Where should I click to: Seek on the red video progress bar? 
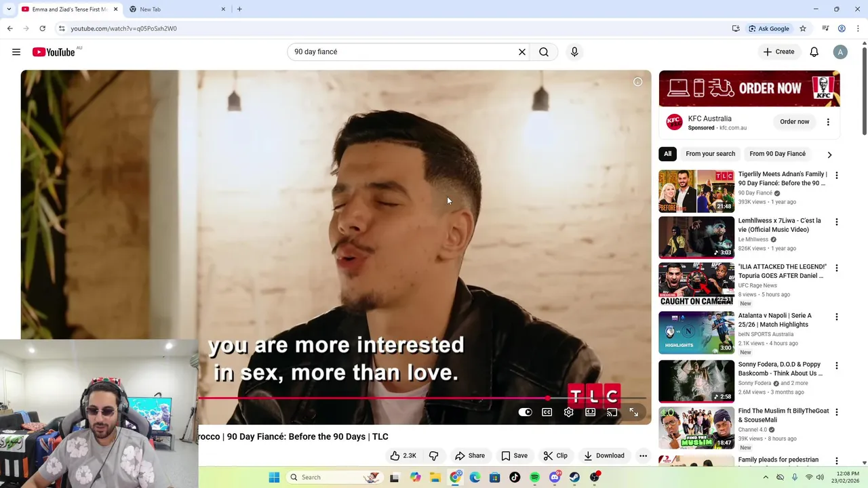coord(424,399)
